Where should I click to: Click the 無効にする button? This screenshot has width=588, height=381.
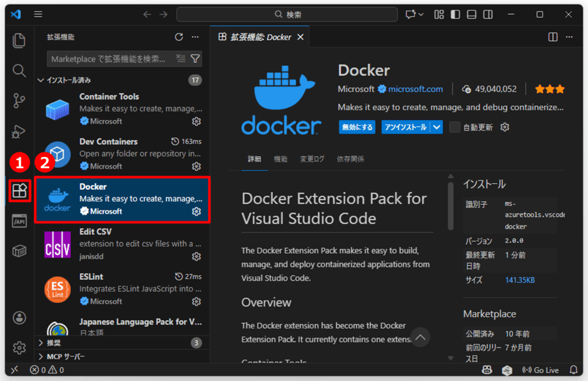pos(357,127)
